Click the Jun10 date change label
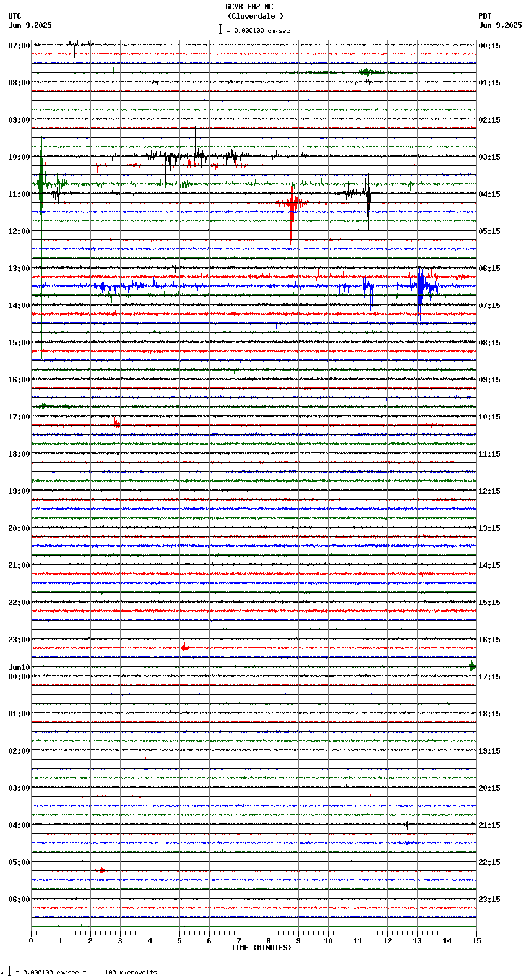 click(x=19, y=668)
